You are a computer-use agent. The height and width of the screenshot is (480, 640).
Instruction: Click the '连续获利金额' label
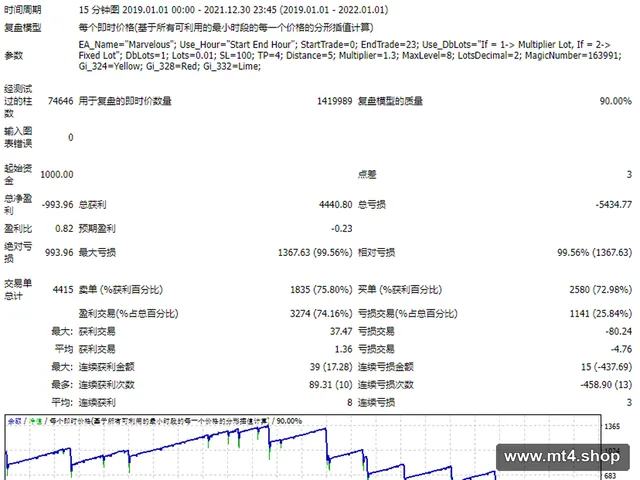[x=107, y=367]
